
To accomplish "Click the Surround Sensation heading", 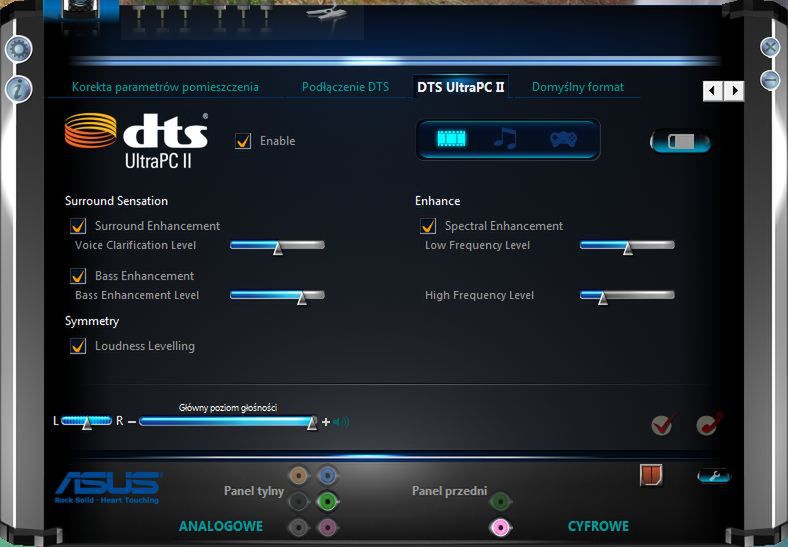I will [x=116, y=201].
